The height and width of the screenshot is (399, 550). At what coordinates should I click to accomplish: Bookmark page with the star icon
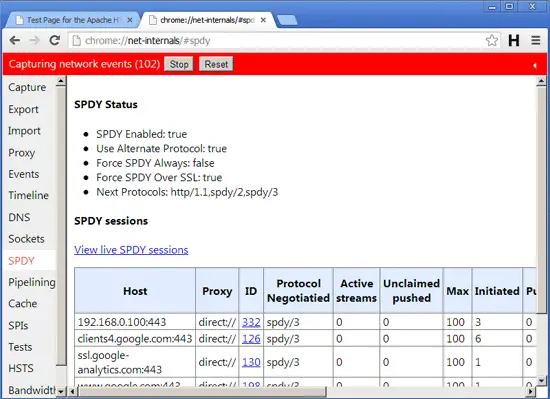pos(492,41)
